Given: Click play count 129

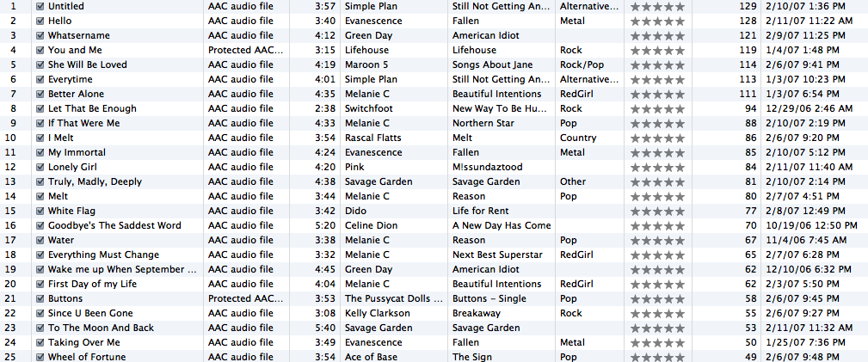Looking at the screenshot, I should click(748, 6).
